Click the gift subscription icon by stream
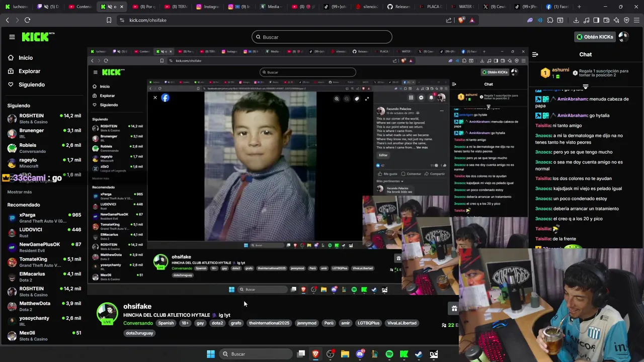This screenshot has width=644, height=362. pyautogui.click(x=454, y=309)
